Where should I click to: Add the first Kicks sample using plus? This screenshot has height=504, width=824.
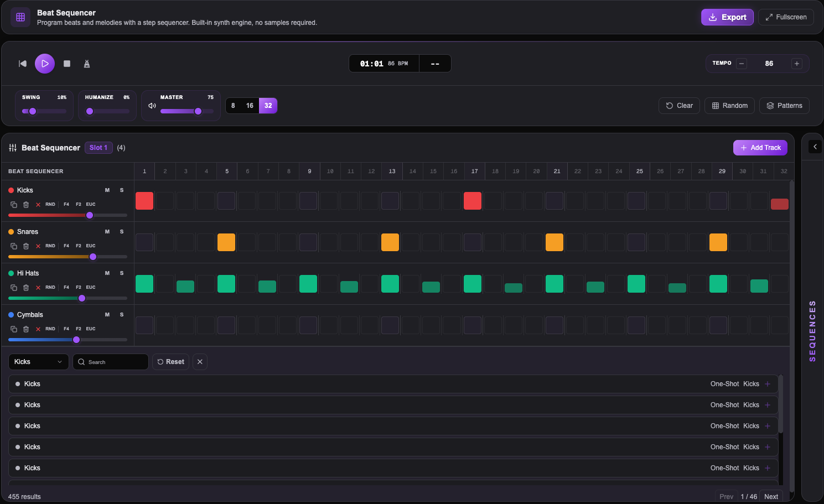click(768, 384)
